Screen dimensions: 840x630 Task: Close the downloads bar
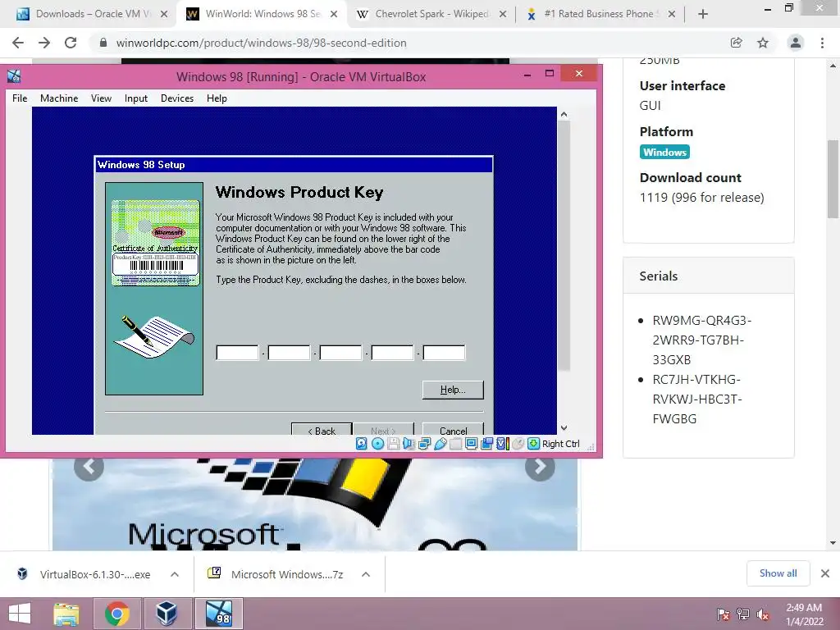[x=825, y=573]
